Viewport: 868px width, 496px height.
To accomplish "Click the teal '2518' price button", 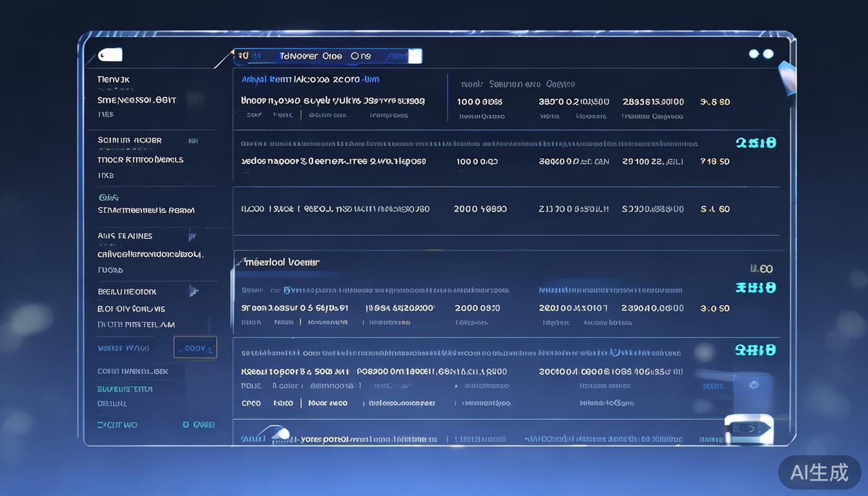I will click(x=756, y=143).
